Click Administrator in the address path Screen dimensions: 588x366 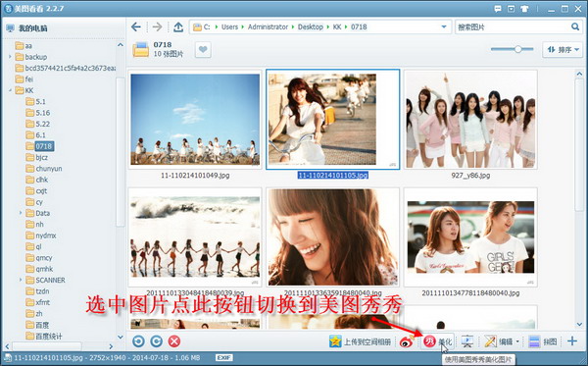coord(268,27)
